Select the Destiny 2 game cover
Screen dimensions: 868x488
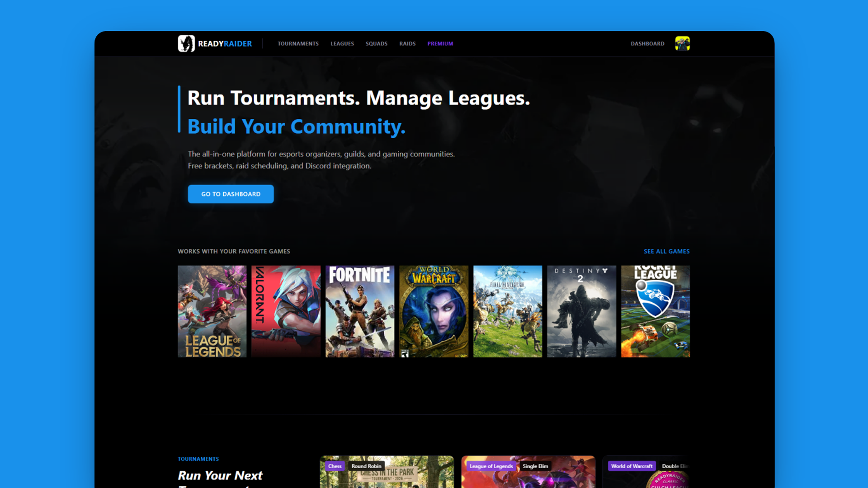(x=581, y=311)
